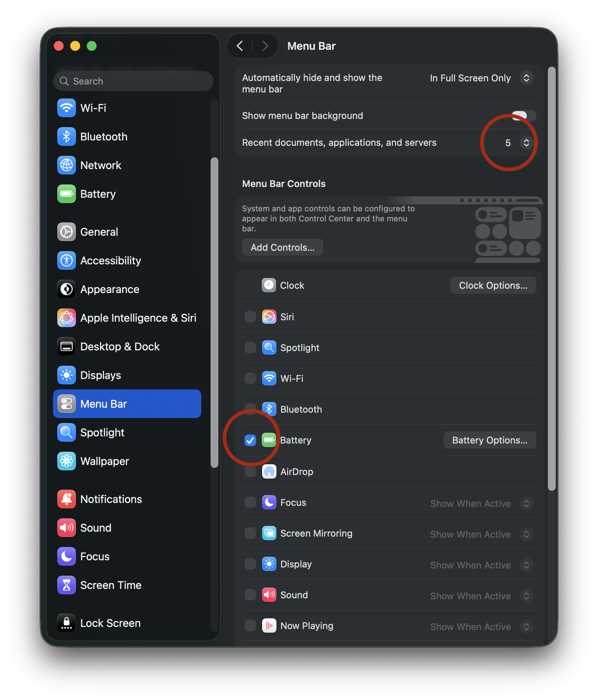Uncheck the Battery checkbox
Screen dimensions: 598x700
(x=250, y=440)
